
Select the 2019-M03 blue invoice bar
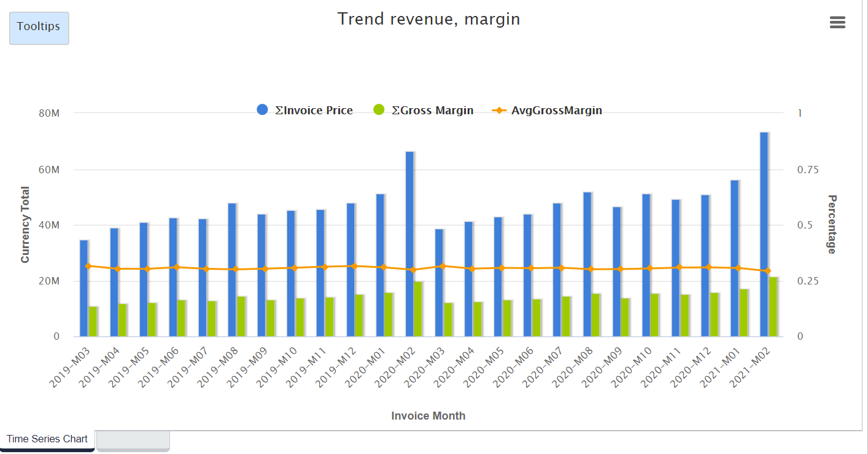pos(84,288)
